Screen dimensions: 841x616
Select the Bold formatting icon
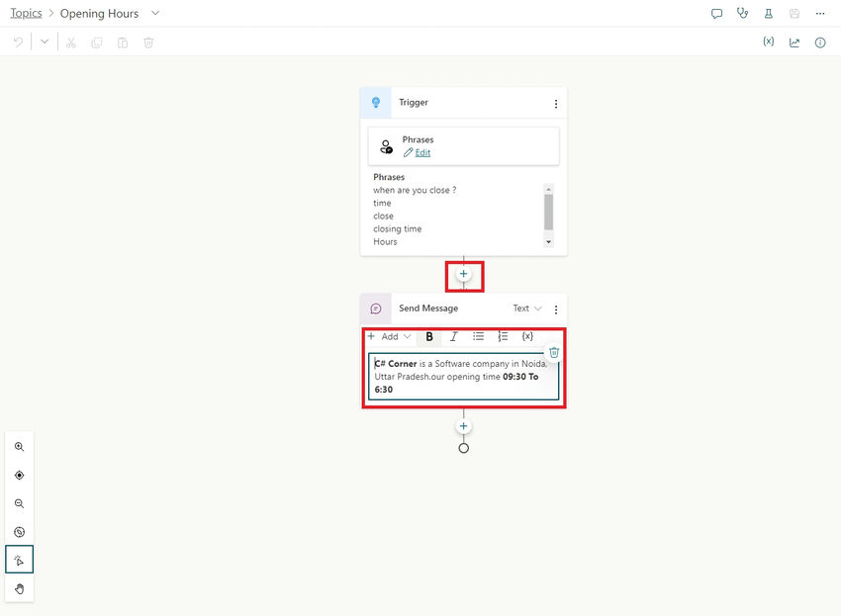[x=429, y=336]
